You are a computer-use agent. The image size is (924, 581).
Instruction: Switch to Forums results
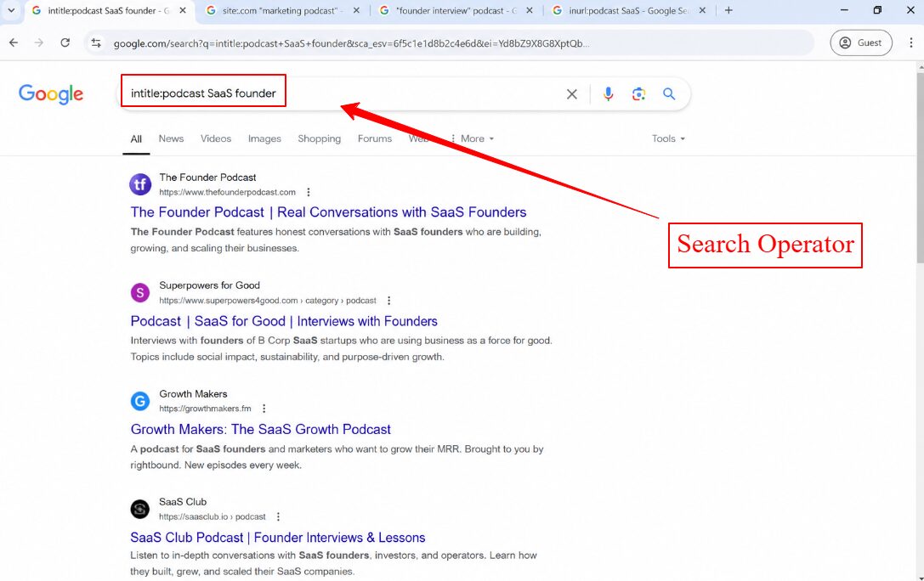tap(375, 138)
